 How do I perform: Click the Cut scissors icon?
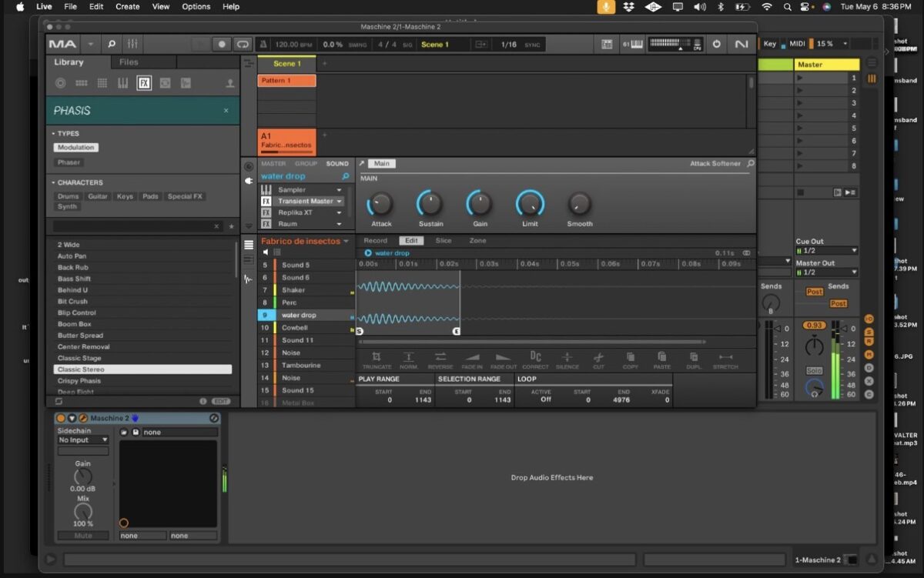[x=598, y=357]
